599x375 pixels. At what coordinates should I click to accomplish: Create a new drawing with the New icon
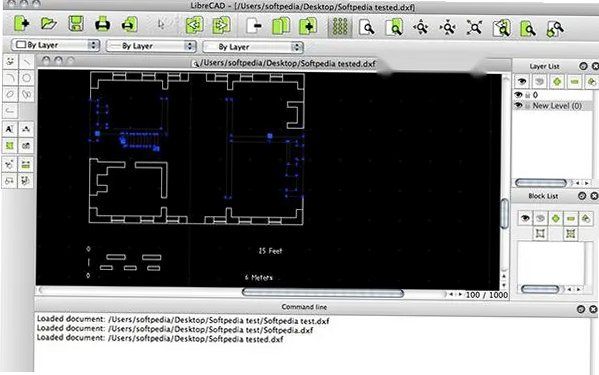click(21, 24)
